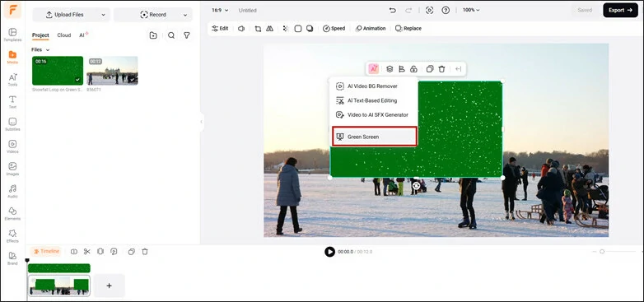Open the help question-mark icon
Viewport: 644px width, 302px height.
[446, 10]
